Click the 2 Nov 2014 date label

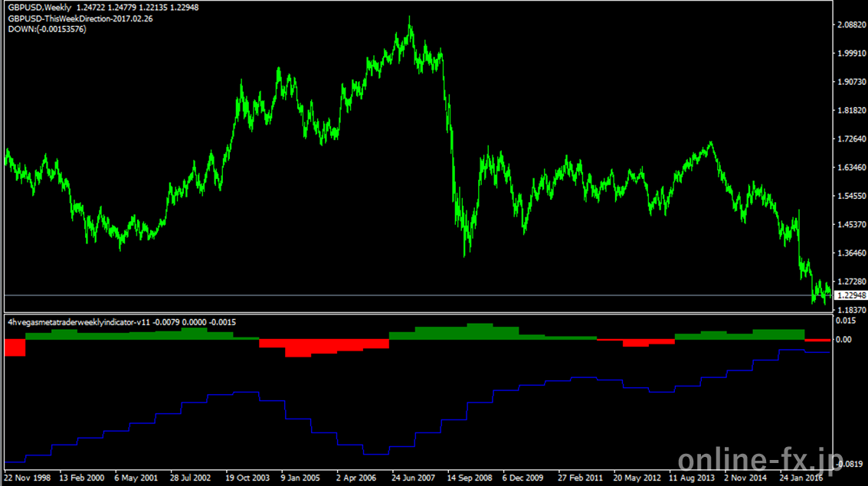click(745, 478)
